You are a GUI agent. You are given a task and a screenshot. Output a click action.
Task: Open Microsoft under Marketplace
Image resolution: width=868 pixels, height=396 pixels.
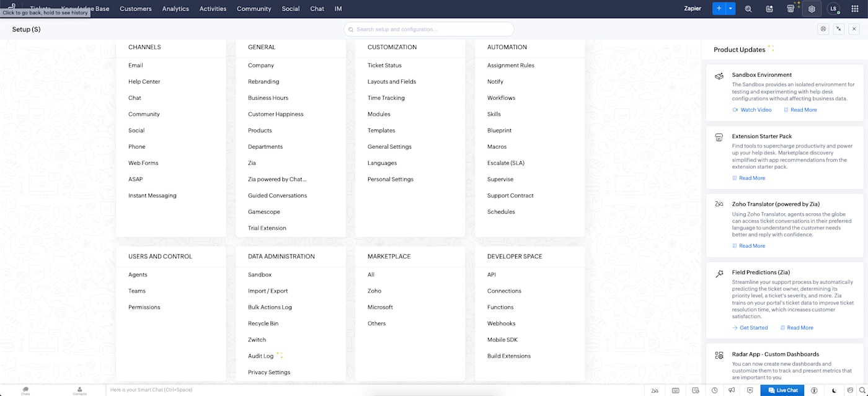pos(380,307)
